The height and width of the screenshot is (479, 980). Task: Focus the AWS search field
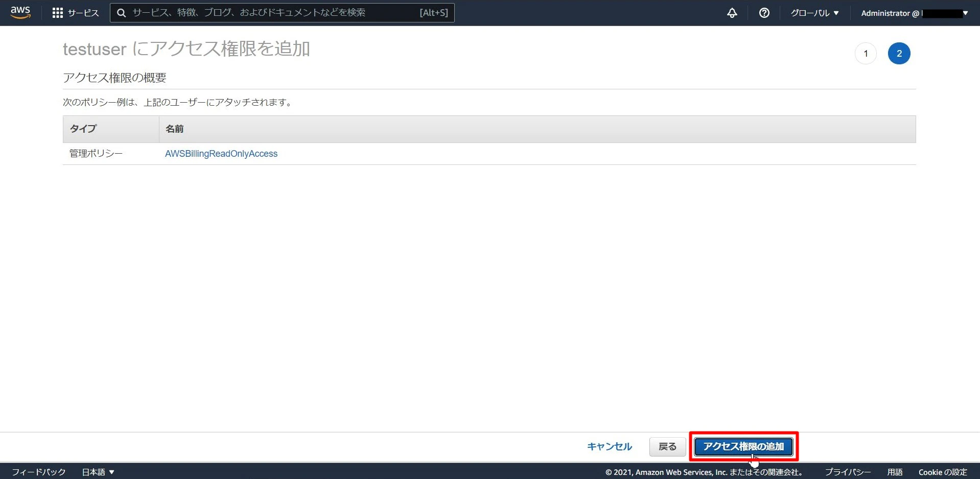(282, 13)
